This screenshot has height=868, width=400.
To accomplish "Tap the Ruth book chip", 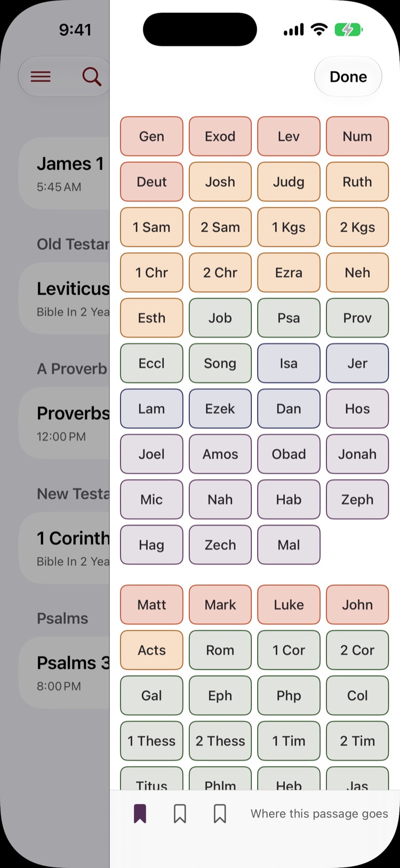I will coord(357,182).
